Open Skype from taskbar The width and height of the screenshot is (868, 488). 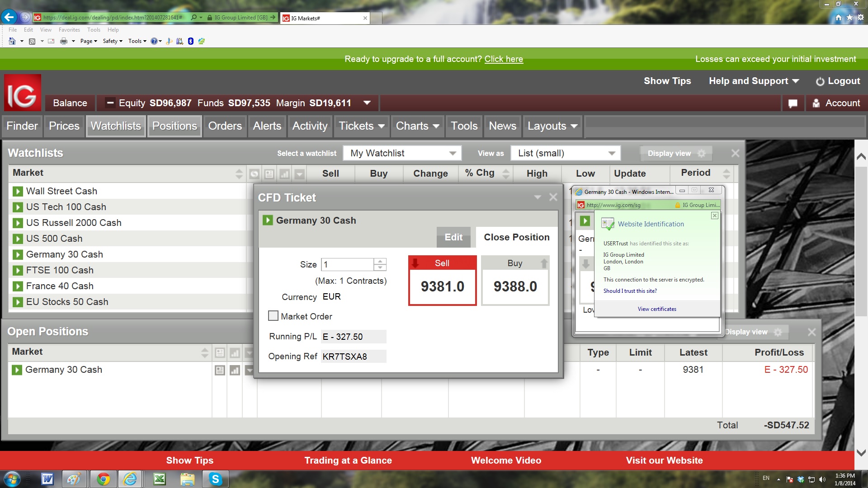pyautogui.click(x=216, y=479)
